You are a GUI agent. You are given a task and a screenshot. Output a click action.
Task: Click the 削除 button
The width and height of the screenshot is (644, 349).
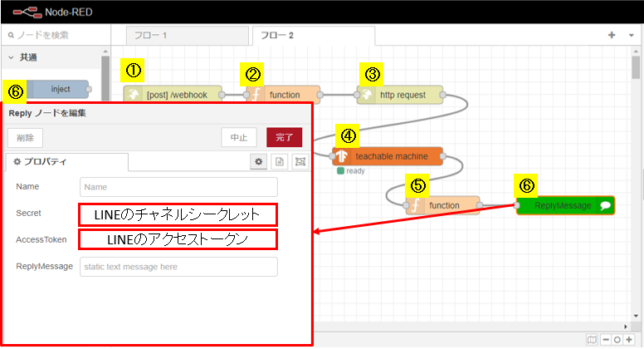click(25, 138)
